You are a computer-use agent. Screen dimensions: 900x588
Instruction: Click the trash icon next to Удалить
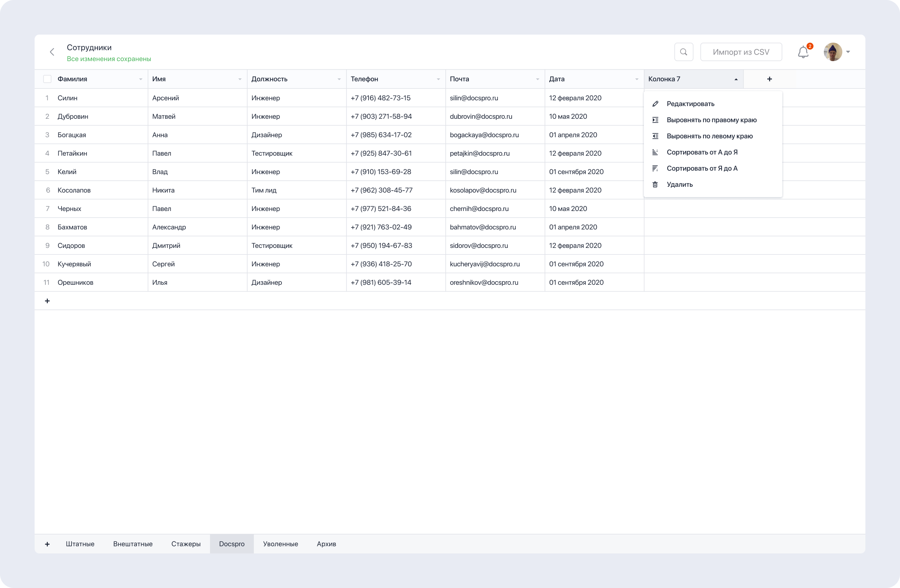click(x=655, y=184)
